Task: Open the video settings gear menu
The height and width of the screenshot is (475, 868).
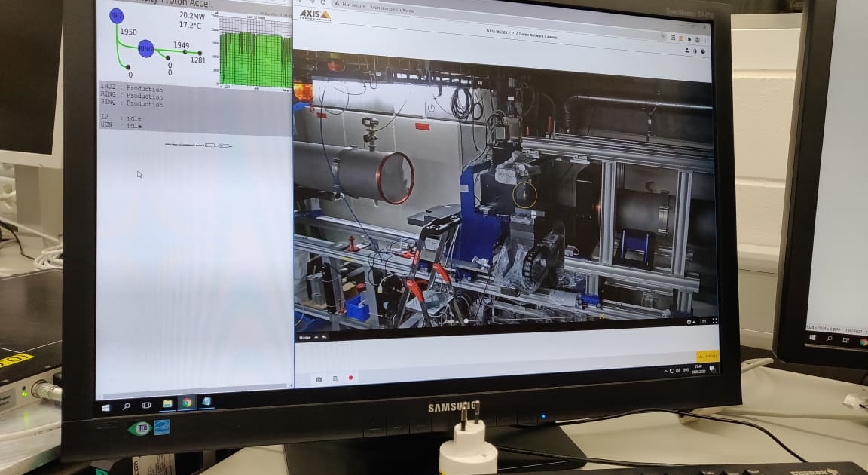Action: (689, 322)
